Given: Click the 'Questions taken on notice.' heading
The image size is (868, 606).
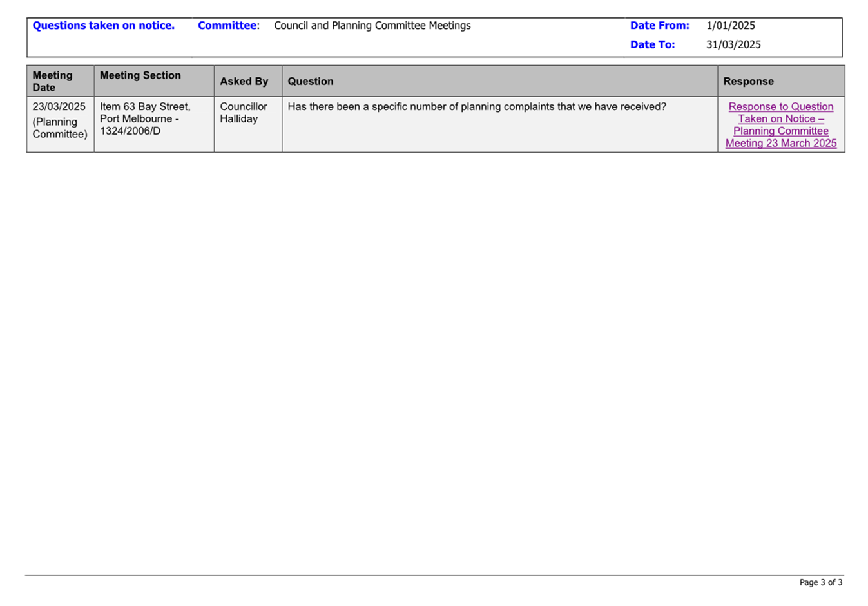Looking at the screenshot, I should (x=104, y=26).
